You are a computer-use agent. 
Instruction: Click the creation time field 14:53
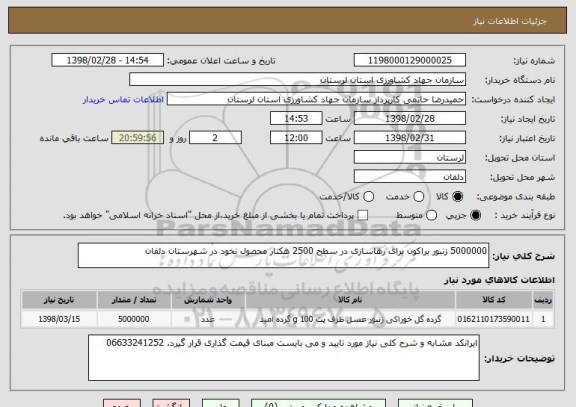[x=296, y=118]
